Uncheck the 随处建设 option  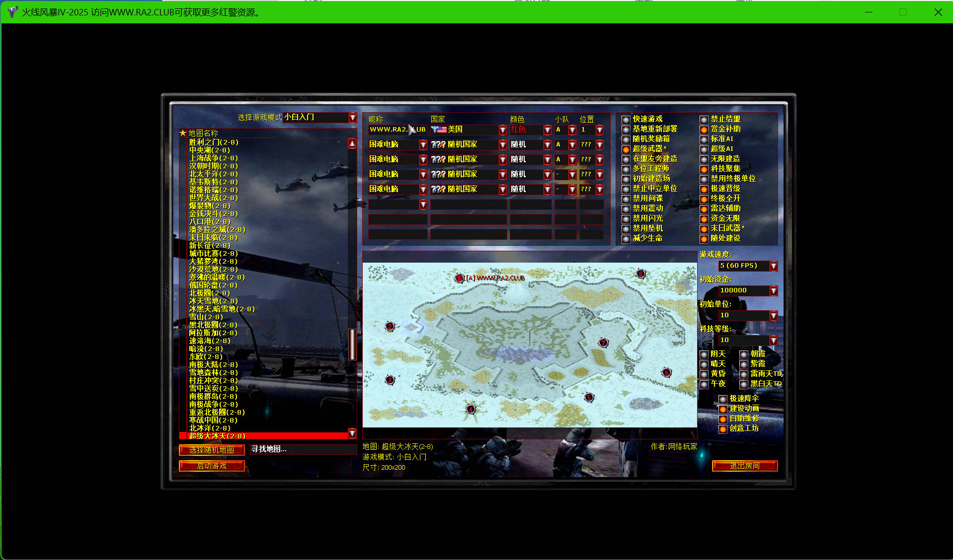tap(704, 239)
